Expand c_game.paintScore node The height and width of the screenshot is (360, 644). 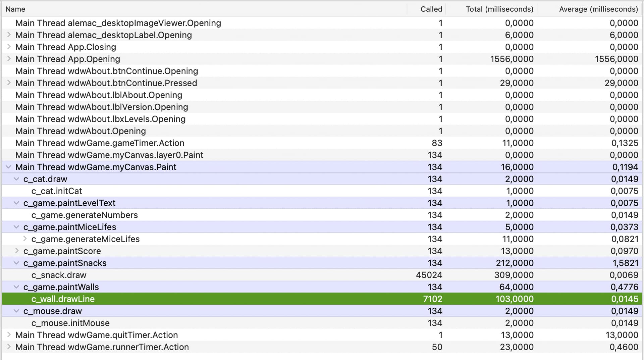pyautogui.click(x=17, y=251)
